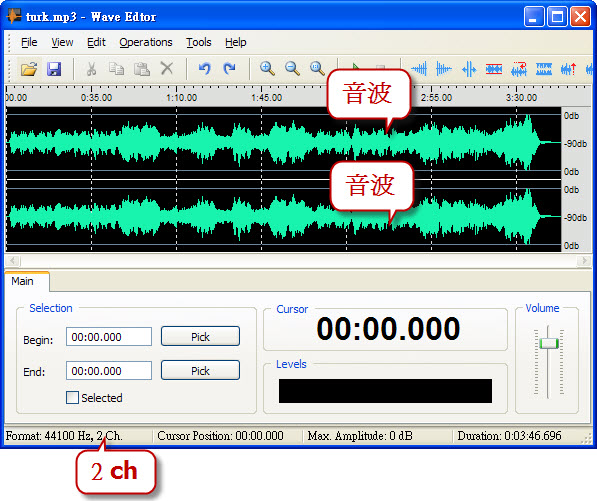The height and width of the screenshot is (501, 597).
Task: Switch to the Main tab
Action: (x=27, y=281)
